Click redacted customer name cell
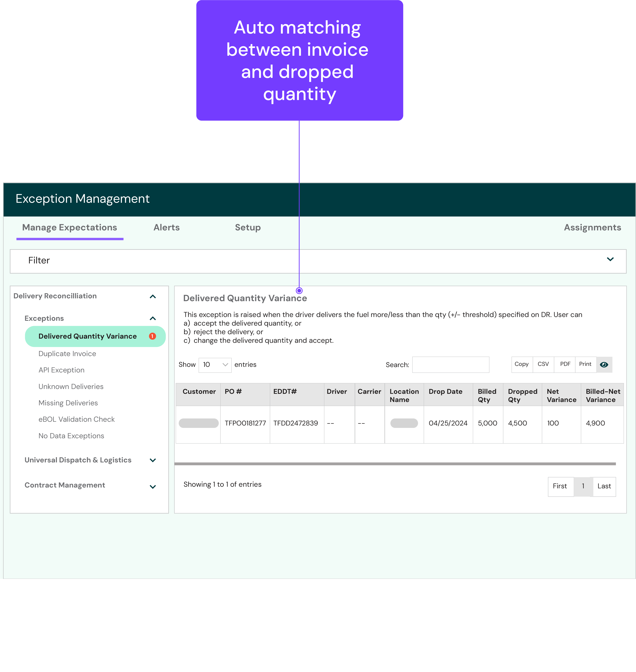Viewport: 636px width, 672px height. pos(199,423)
